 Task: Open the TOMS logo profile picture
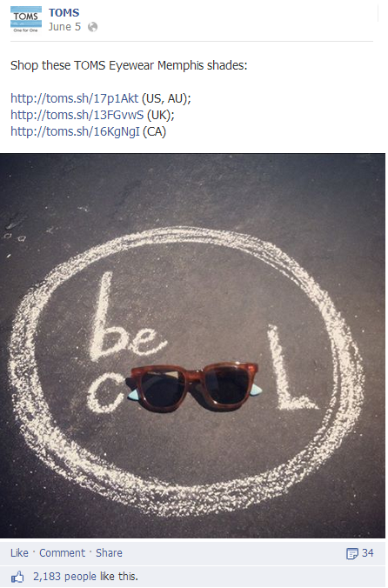pos(26,19)
